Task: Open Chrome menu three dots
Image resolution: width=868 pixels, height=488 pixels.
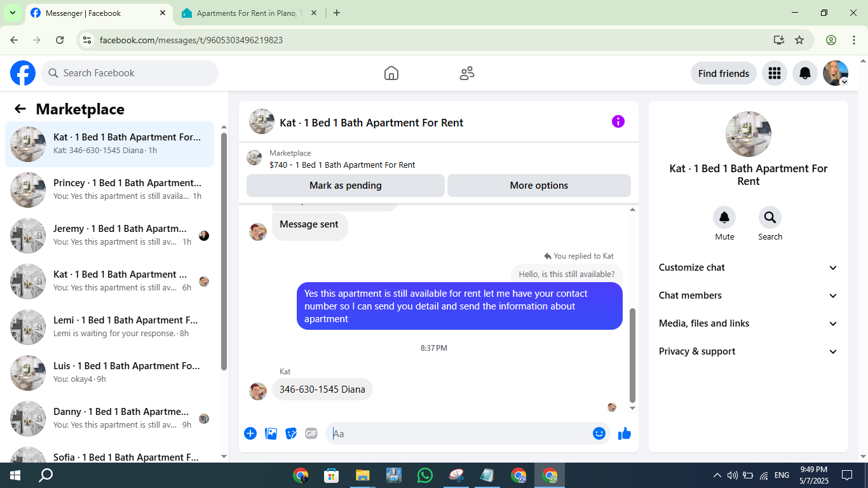Action: click(x=854, y=40)
